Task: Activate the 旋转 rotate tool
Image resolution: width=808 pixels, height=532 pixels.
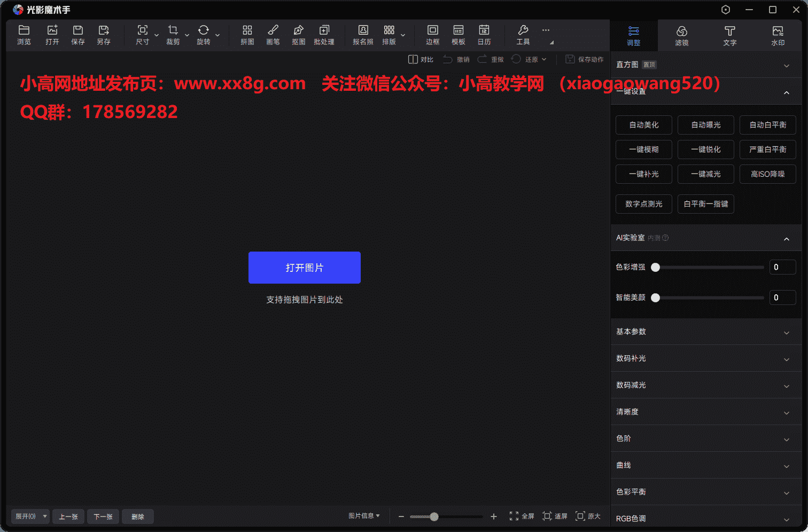Action: 204,35
